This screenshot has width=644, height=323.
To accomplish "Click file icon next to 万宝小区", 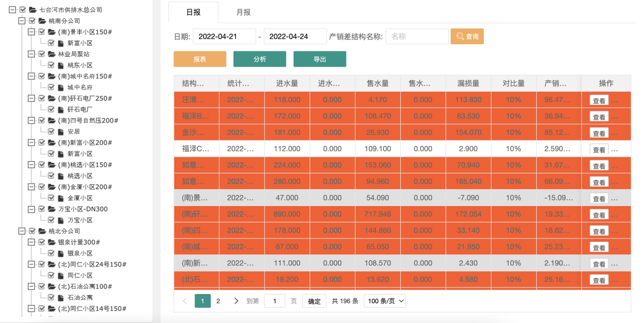I will click(x=61, y=220).
